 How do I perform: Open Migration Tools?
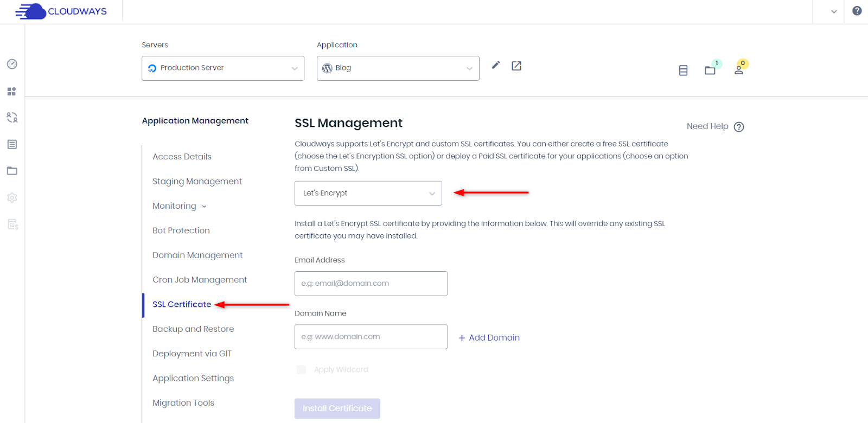click(x=183, y=403)
